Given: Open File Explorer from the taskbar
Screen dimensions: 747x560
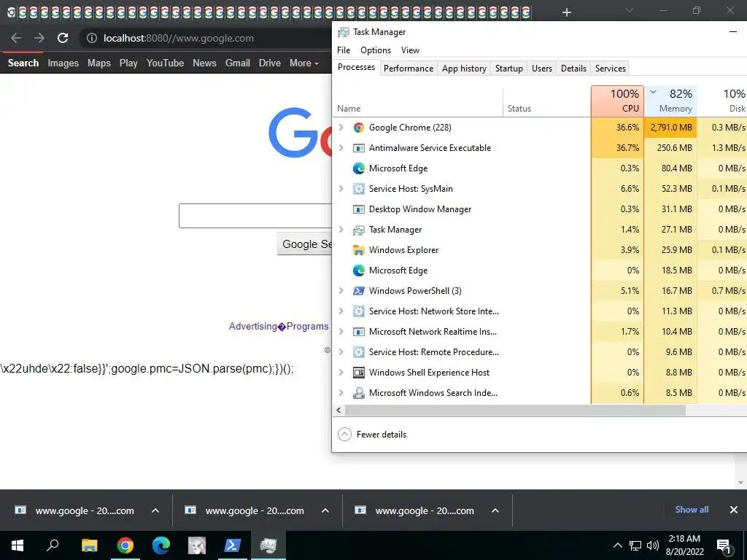Looking at the screenshot, I should click(89, 545).
